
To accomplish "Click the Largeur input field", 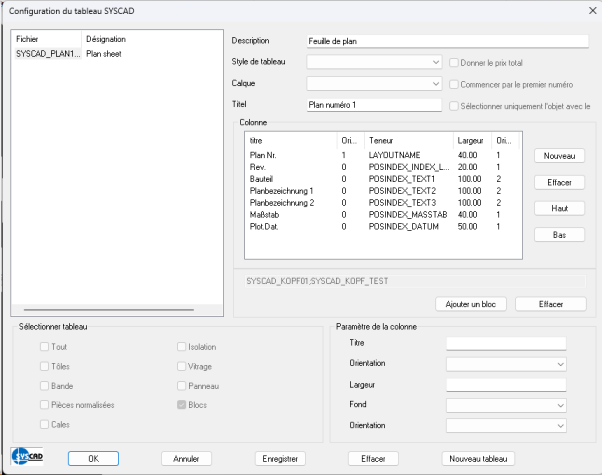I will pos(506,385).
